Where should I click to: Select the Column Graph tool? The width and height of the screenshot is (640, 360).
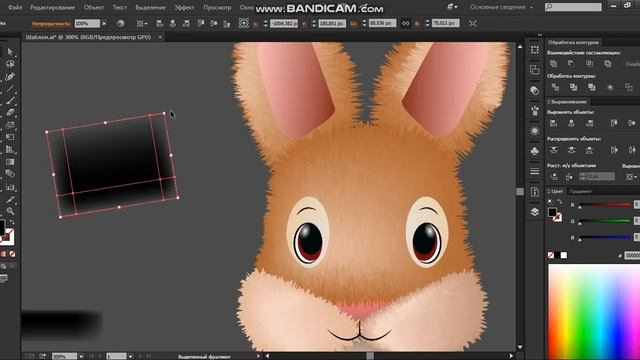(10, 187)
